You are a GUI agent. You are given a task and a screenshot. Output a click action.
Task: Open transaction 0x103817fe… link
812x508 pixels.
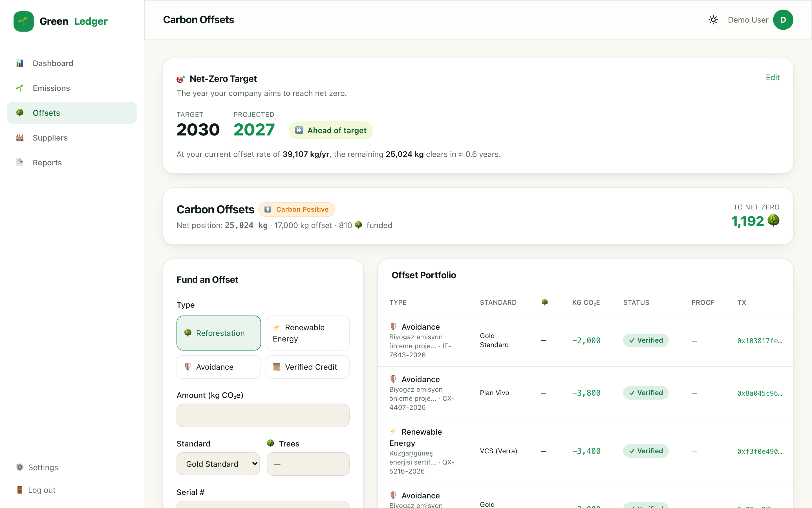760,341
